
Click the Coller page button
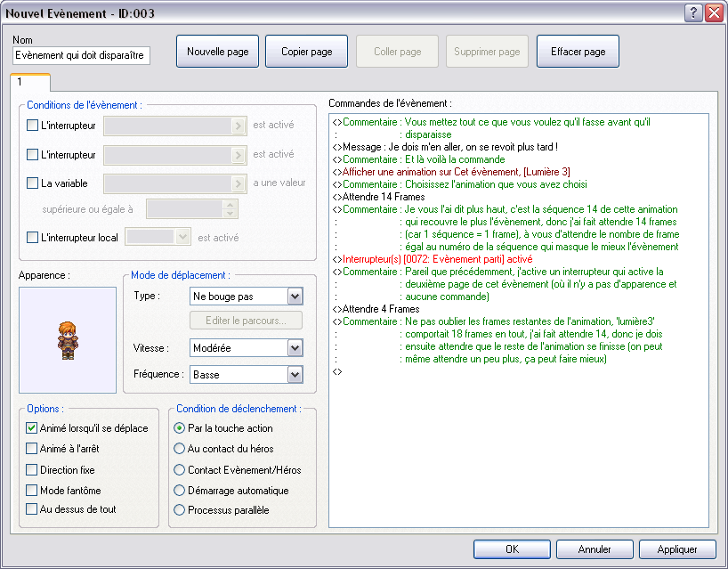point(398,52)
